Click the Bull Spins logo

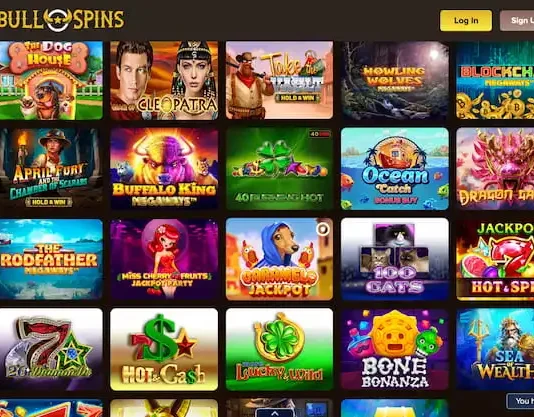click(x=62, y=19)
